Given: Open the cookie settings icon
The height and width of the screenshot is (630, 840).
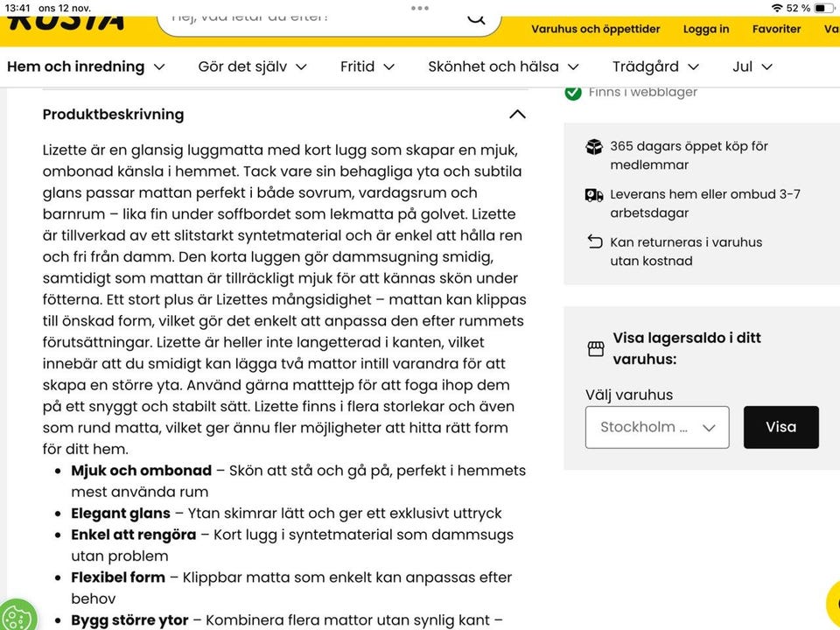Looking at the screenshot, I should [17, 613].
